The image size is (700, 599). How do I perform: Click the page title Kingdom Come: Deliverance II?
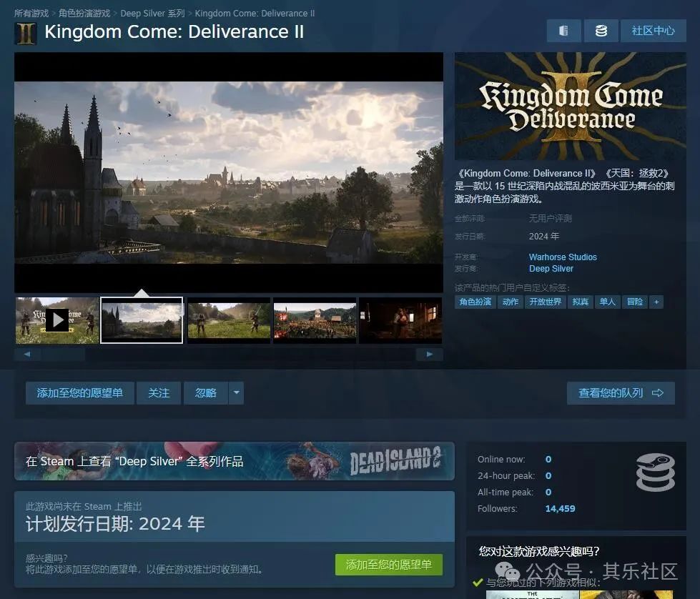[174, 31]
